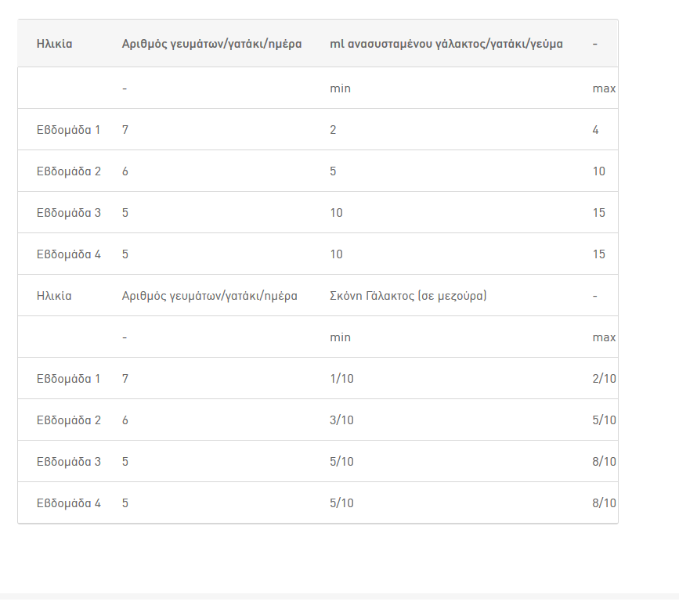Click Εβδομάδα 3 in the upper section
The width and height of the screenshot is (679, 616).
pyautogui.click(x=68, y=213)
